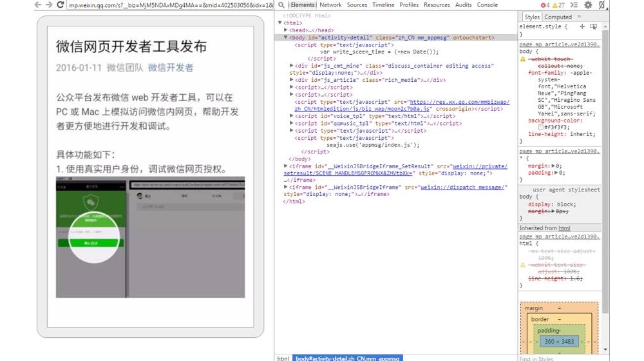Expand the div#js_article node
The height and width of the screenshot is (361, 644).
(291, 80)
